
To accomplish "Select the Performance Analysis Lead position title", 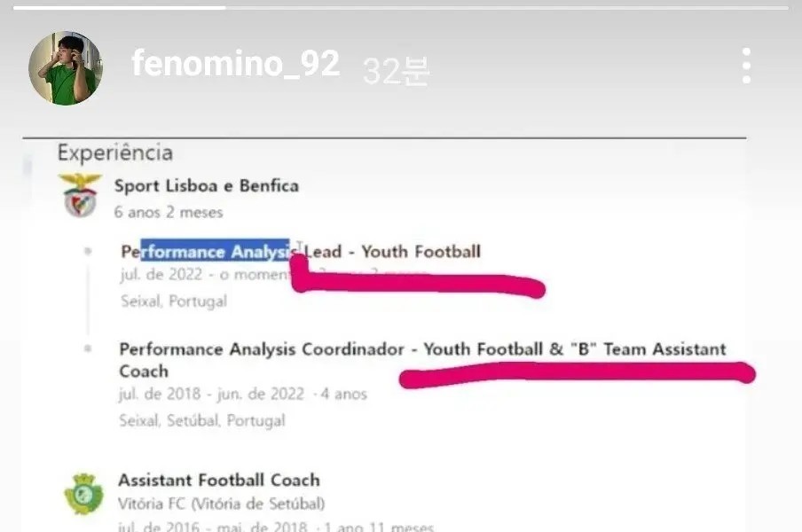I will point(300,252).
